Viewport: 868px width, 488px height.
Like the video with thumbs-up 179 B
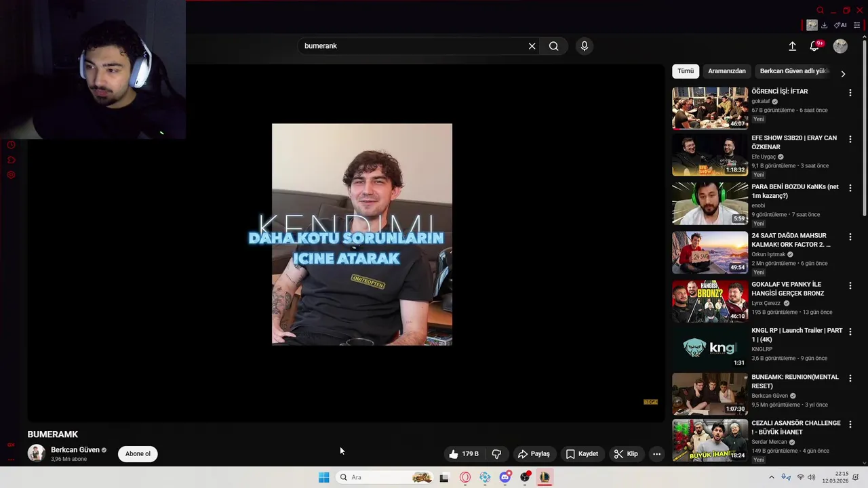(x=463, y=454)
